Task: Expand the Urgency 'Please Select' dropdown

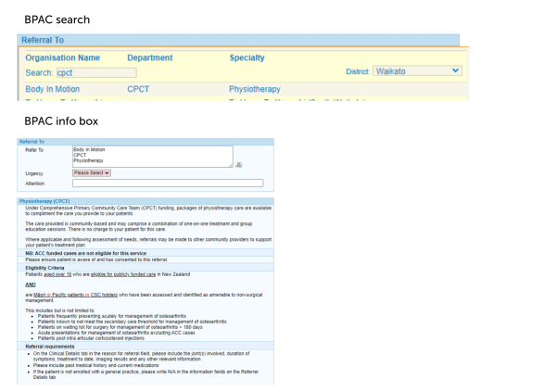Action: click(x=92, y=172)
